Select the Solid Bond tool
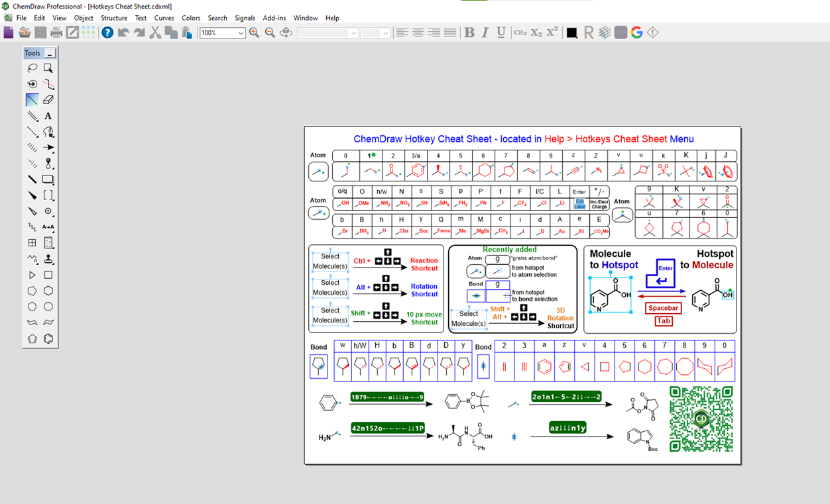Screen dimensions: 830x504 (x=32, y=100)
